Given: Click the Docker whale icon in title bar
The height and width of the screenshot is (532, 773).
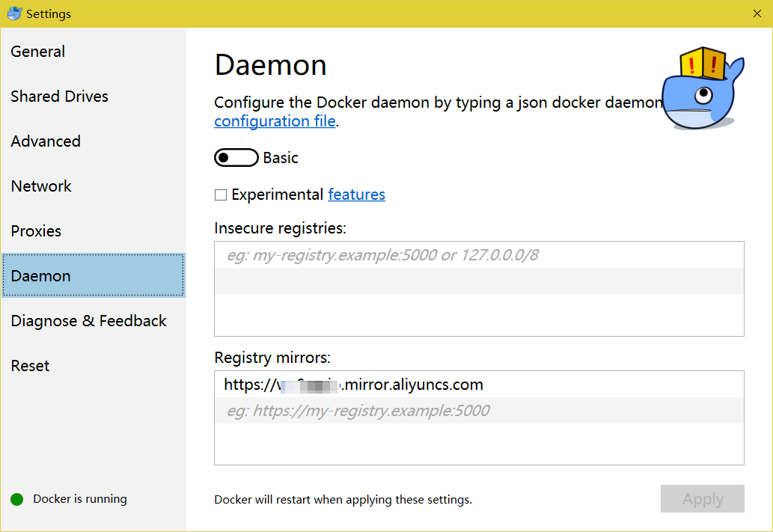Looking at the screenshot, I should [14, 13].
